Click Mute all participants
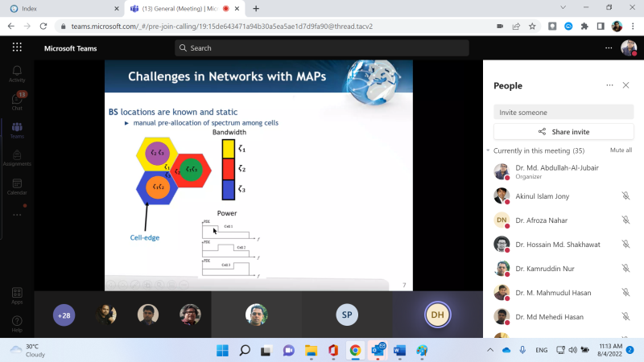The width and height of the screenshot is (644, 362). [x=621, y=150]
